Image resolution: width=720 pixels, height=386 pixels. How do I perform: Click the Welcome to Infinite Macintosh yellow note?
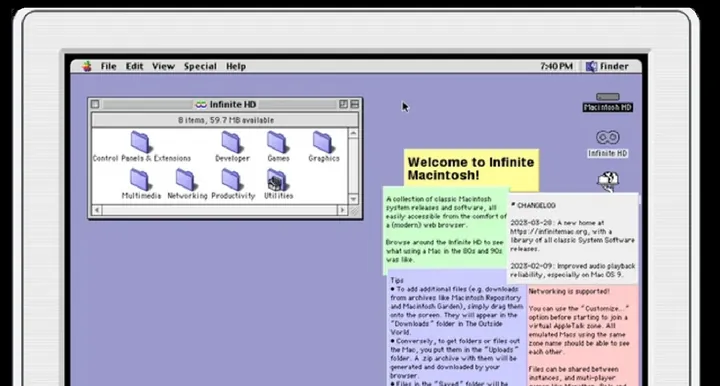click(x=471, y=169)
